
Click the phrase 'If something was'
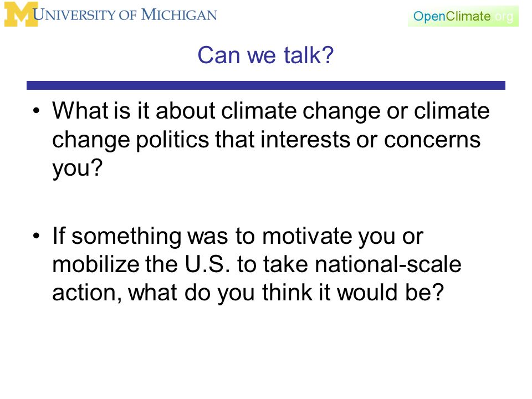pos(140,236)
